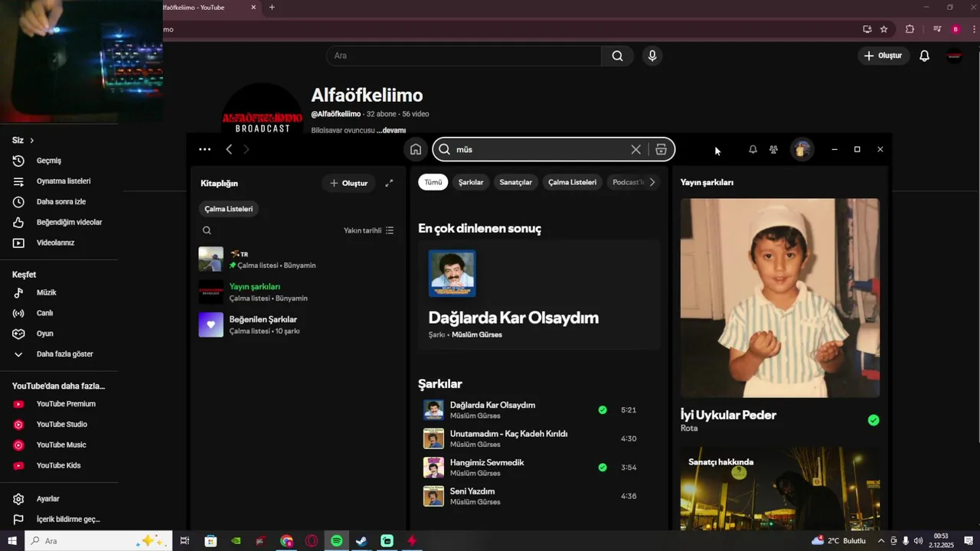Select the Çalma Listeleri search filter
980x551 pixels.
[572, 182]
